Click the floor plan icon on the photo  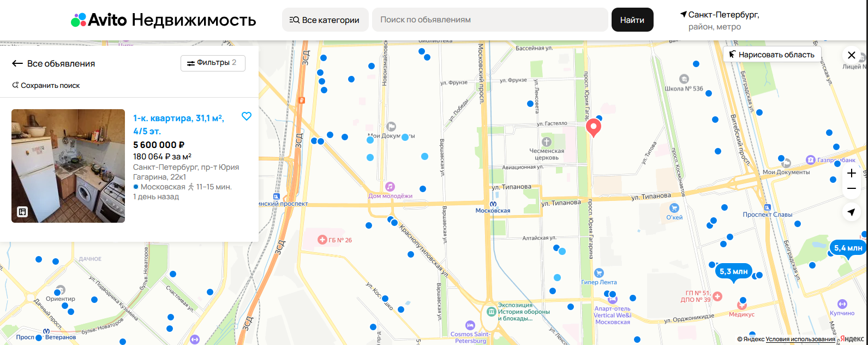(22, 212)
